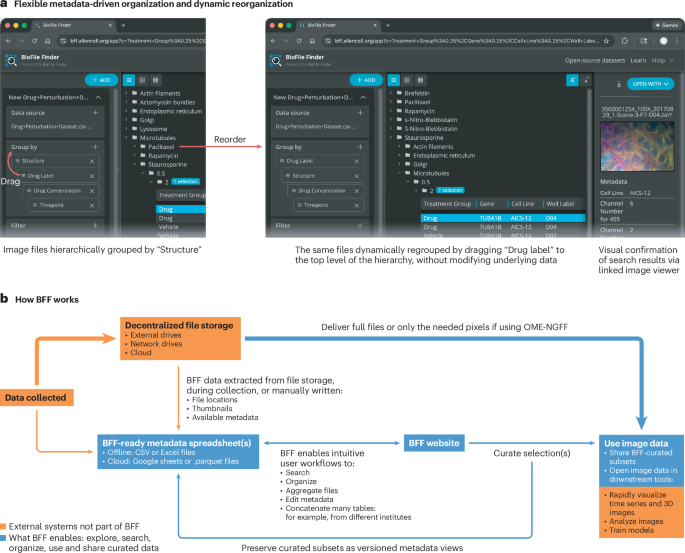Click the ADD button in right window

366,80
